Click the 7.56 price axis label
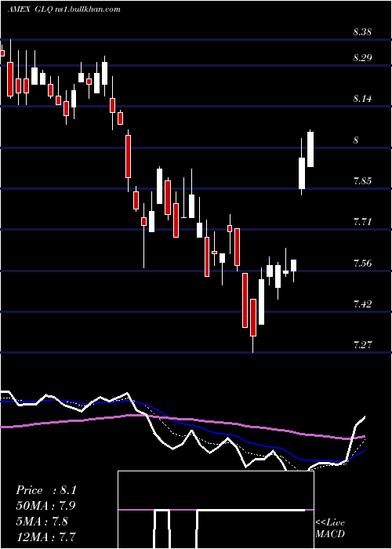Image resolution: width=392 pixels, height=549 pixels. 362,264
